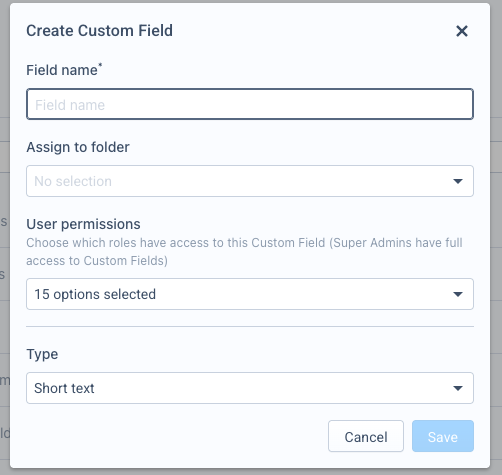Click the Type label
The width and height of the screenshot is (502, 475).
(x=42, y=354)
